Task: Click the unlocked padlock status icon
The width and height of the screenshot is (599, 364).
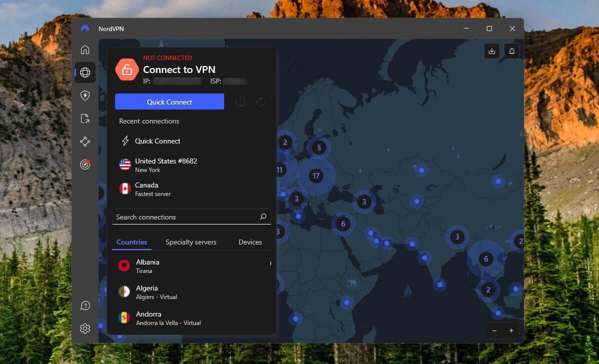Action: (127, 69)
